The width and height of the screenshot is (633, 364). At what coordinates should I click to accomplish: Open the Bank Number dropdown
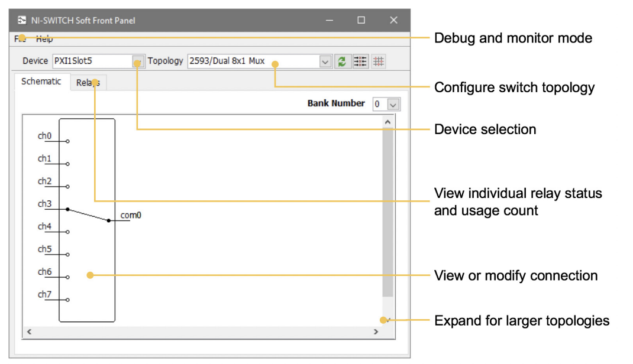pyautogui.click(x=393, y=105)
